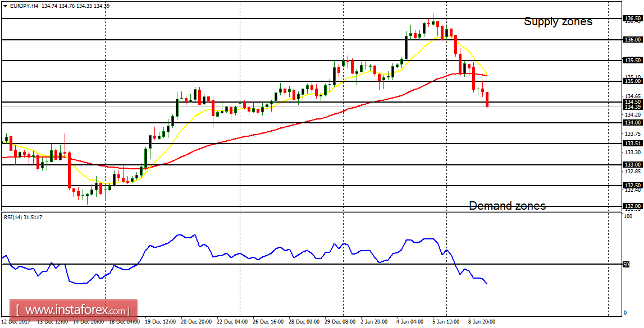Select the Demand zones text annotation
This screenshot has height=328, width=644.
click(507, 206)
